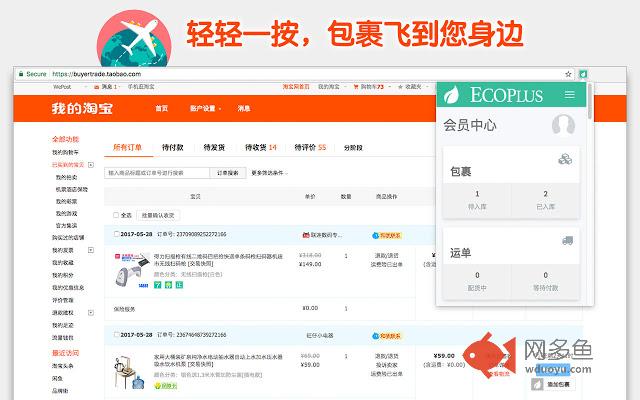Screen dimensions: 640x400
Task: Switch to the 分阶段 tab
Action: click(353, 148)
